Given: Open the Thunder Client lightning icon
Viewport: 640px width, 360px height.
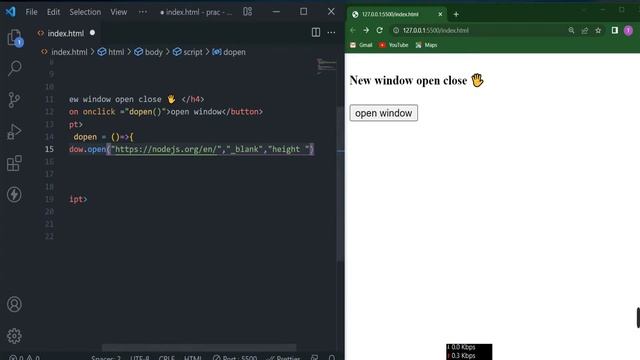Looking at the screenshot, I should coord(14,194).
